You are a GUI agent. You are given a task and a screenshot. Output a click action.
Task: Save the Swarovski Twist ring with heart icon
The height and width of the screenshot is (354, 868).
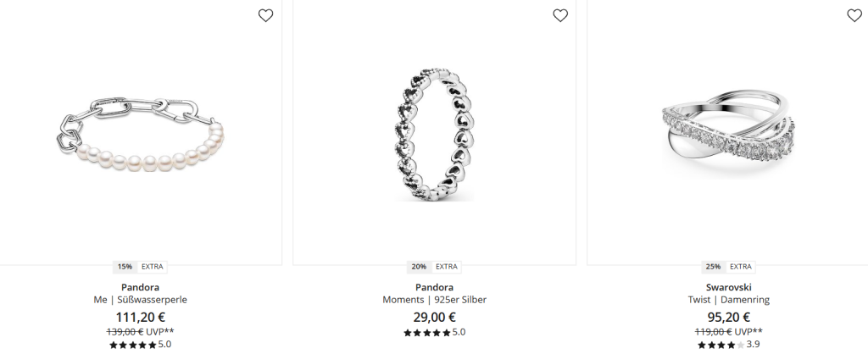click(854, 15)
